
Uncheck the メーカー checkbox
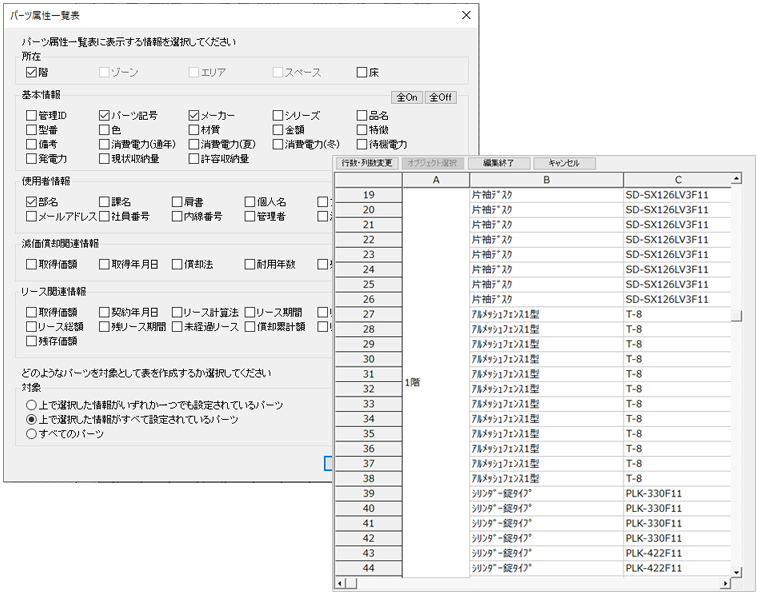pos(194,116)
